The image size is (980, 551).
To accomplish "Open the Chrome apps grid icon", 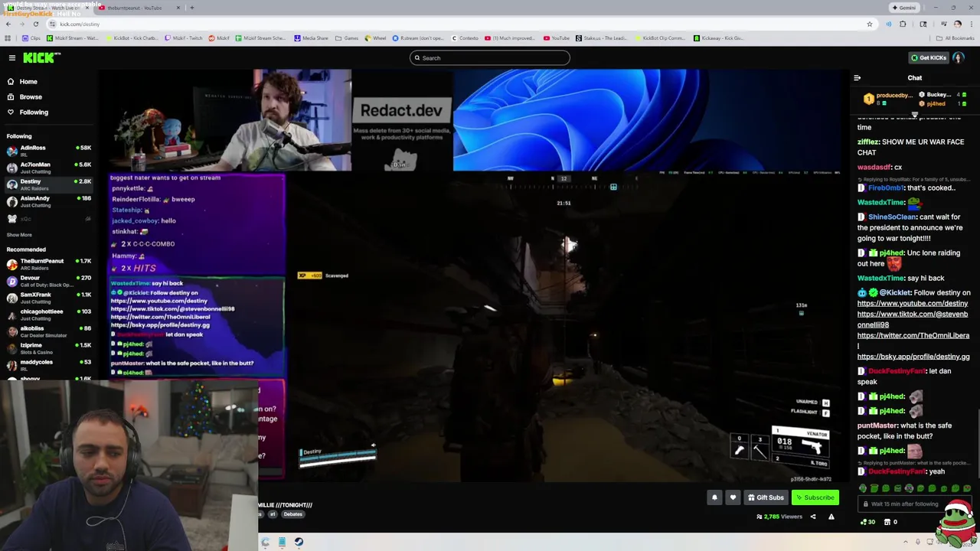I will click(x=8, y=37).
